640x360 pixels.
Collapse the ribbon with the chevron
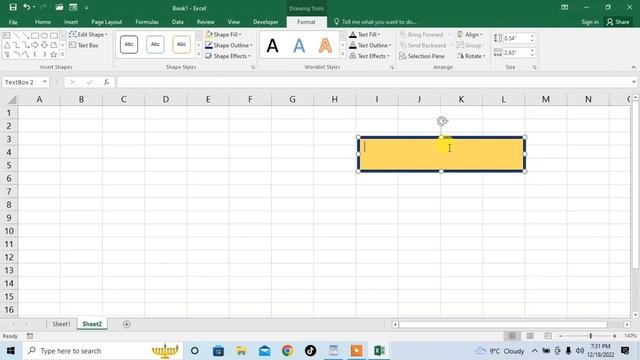pyautogui.click(x=633, y=67)
